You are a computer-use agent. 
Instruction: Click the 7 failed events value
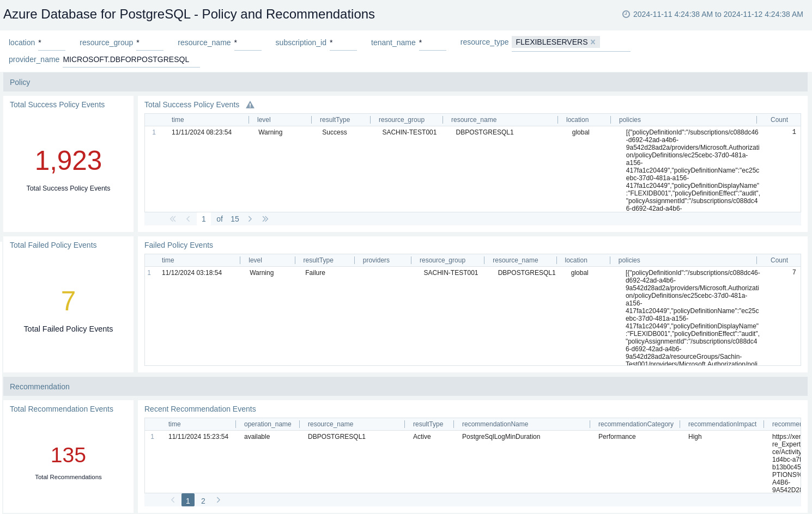coord(68,301)
